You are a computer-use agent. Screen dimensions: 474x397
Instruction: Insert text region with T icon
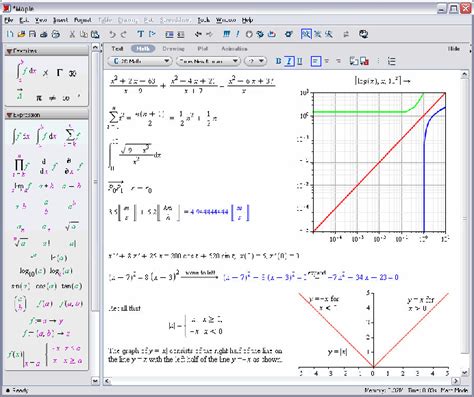pos(140,34)
